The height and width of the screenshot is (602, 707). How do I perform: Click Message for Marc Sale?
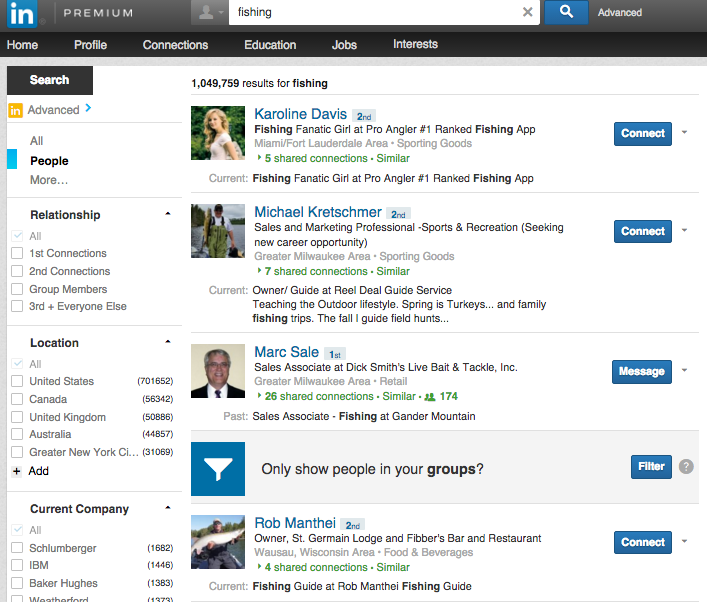point(642,372)
